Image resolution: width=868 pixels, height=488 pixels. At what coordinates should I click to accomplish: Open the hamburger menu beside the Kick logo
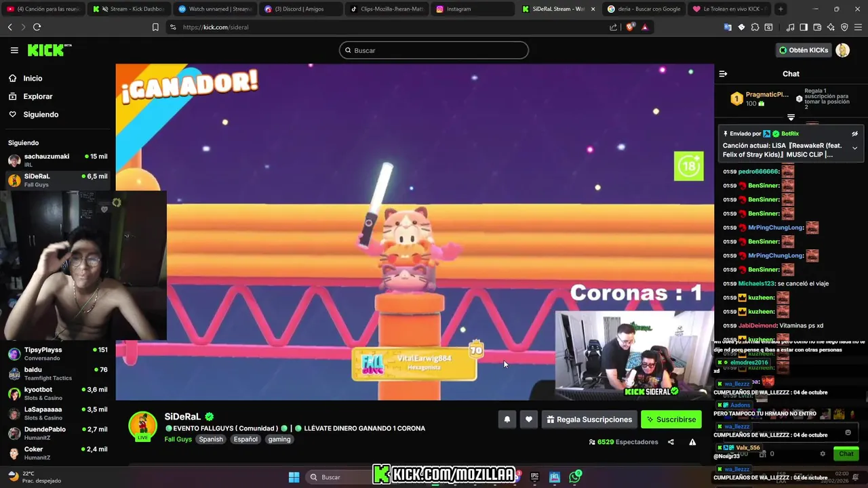(x=14, y=50)
